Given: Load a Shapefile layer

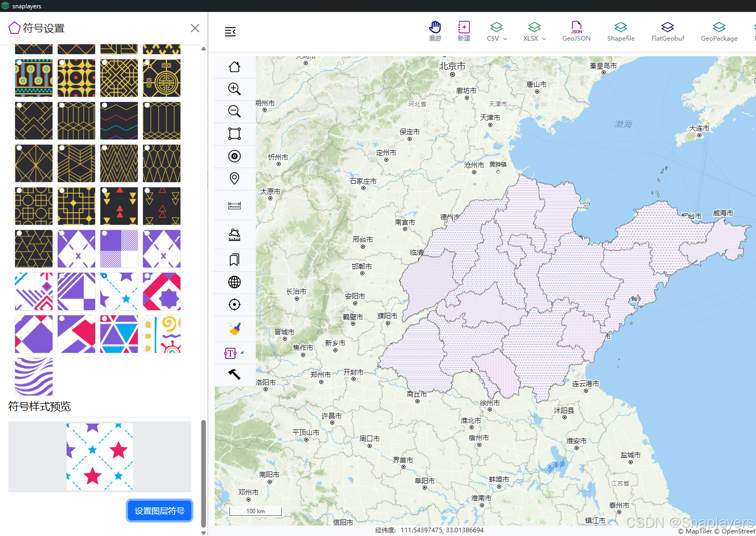Looking at the screenshot, I should pos(621,31).
